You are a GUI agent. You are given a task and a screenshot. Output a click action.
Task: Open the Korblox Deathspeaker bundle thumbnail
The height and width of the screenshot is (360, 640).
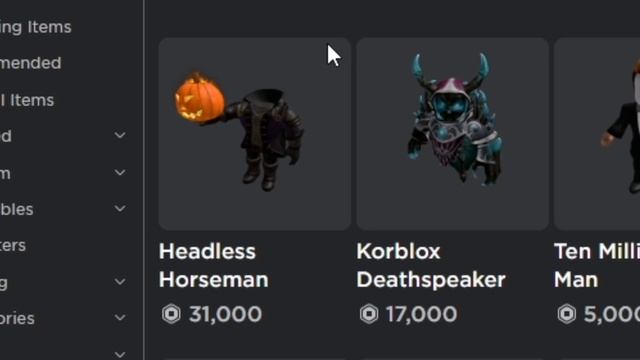pyautogui.click(x=452, y=134)
